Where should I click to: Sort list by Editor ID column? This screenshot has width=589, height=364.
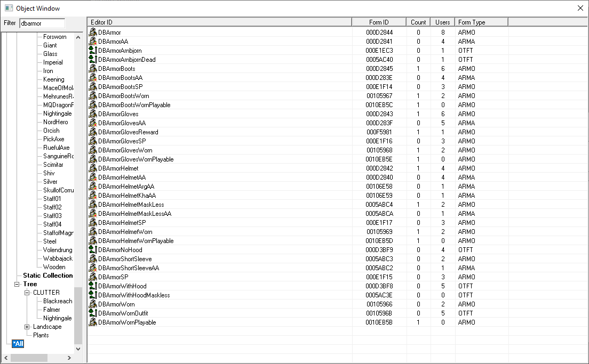coord(219,22)
